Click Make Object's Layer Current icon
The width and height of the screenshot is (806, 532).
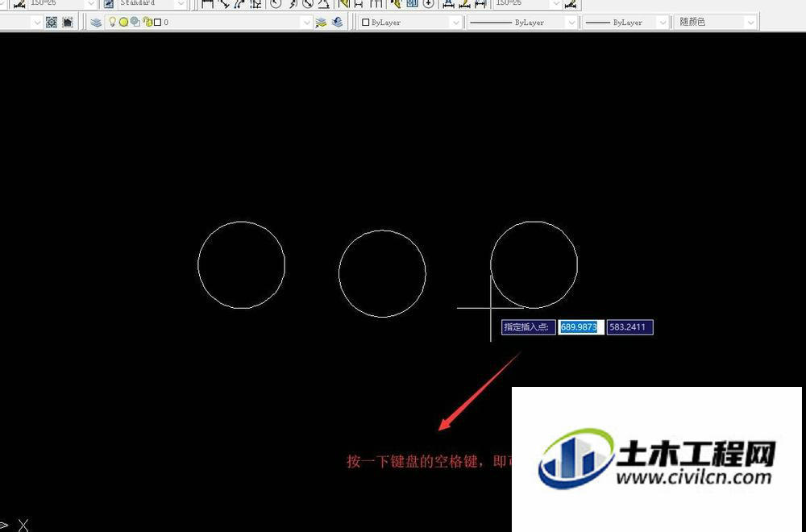click(x=321, y=22)
